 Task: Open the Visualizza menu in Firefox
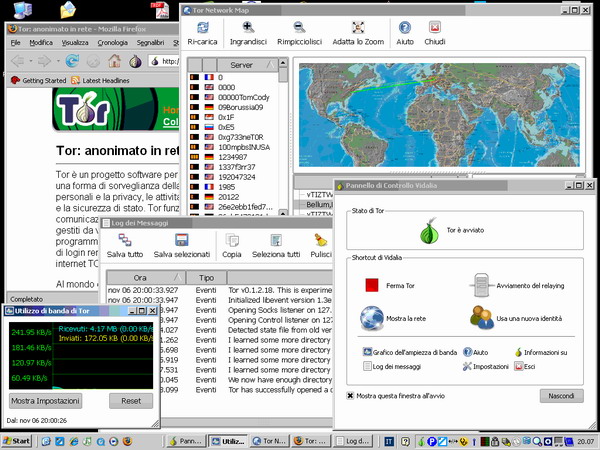pos(74,43)
